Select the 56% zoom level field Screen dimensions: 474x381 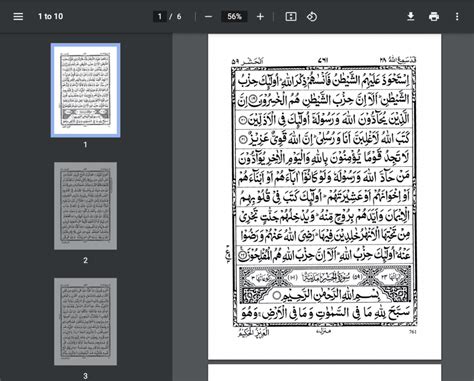point(234,16)
